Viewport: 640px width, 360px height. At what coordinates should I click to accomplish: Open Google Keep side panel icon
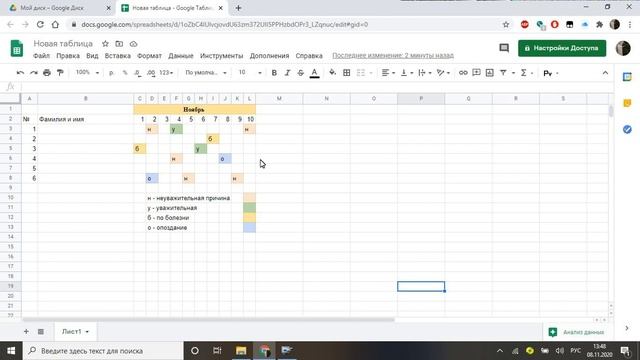[x=627, y=103]
